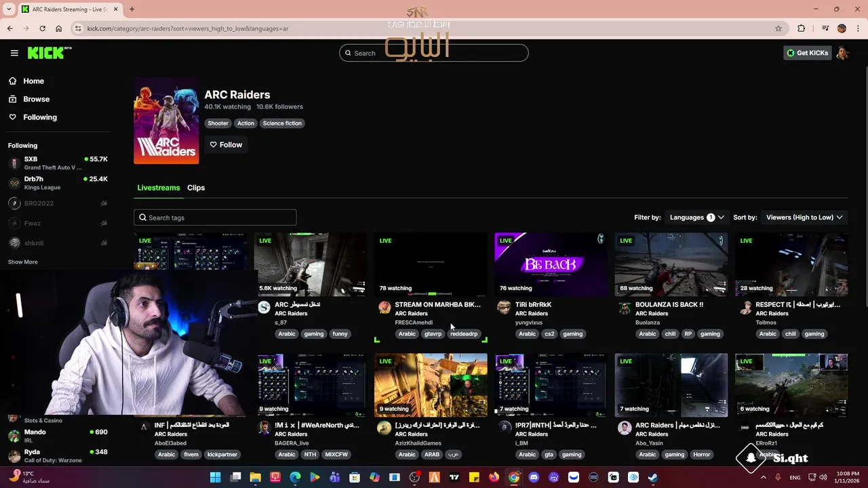
Task: Open the 5.6K watching stream thumbnail
Action: coord(311,264)
